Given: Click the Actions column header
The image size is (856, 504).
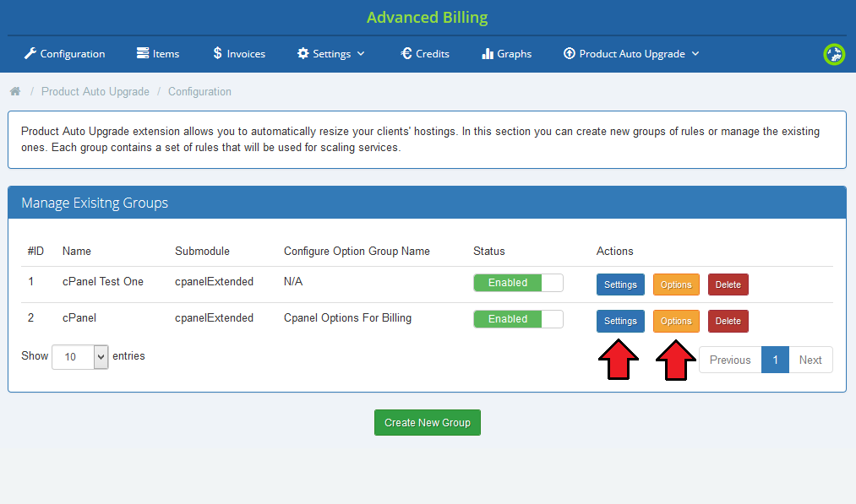Looking at the screenshot, I should (614, 251).
